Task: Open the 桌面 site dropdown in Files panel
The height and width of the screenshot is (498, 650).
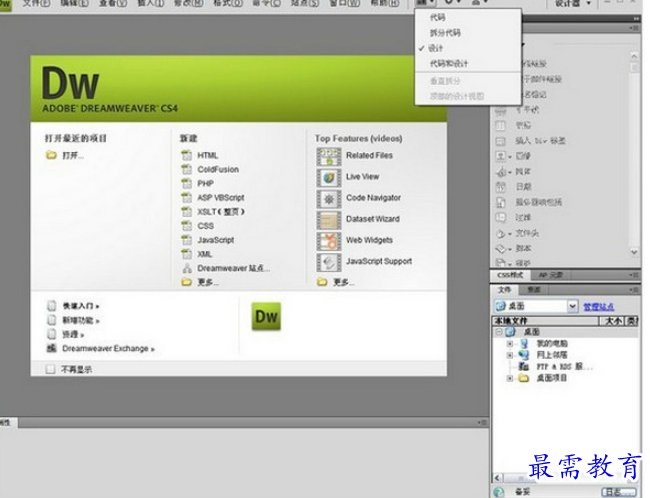Action: 572,306
